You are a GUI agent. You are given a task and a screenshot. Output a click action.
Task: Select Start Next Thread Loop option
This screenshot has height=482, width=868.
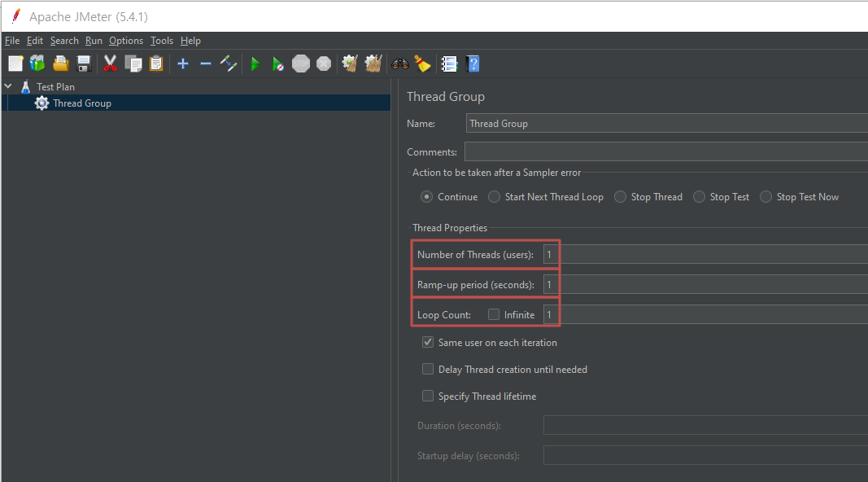coord(494,197)
